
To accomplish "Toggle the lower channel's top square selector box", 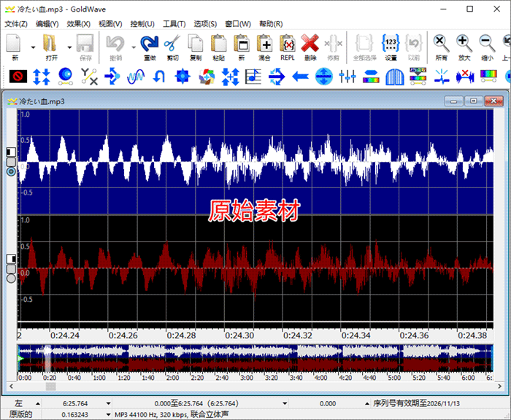I will [12, 259].
